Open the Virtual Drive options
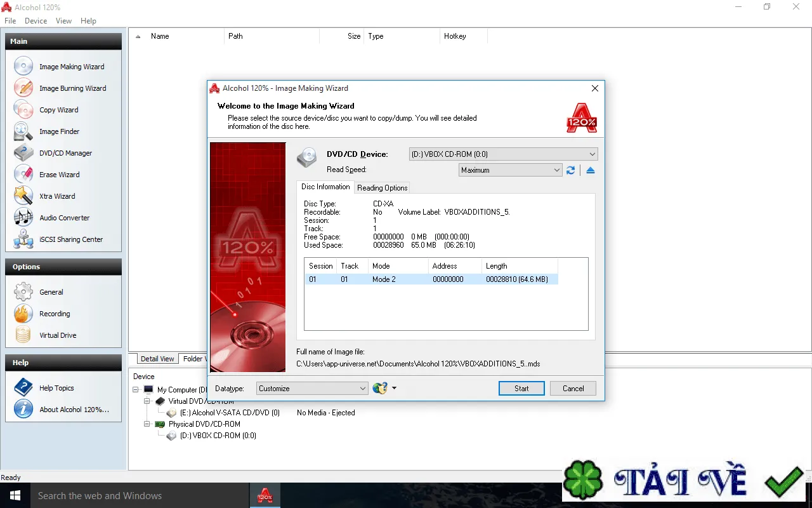The image size is (812, 508). 58,335
